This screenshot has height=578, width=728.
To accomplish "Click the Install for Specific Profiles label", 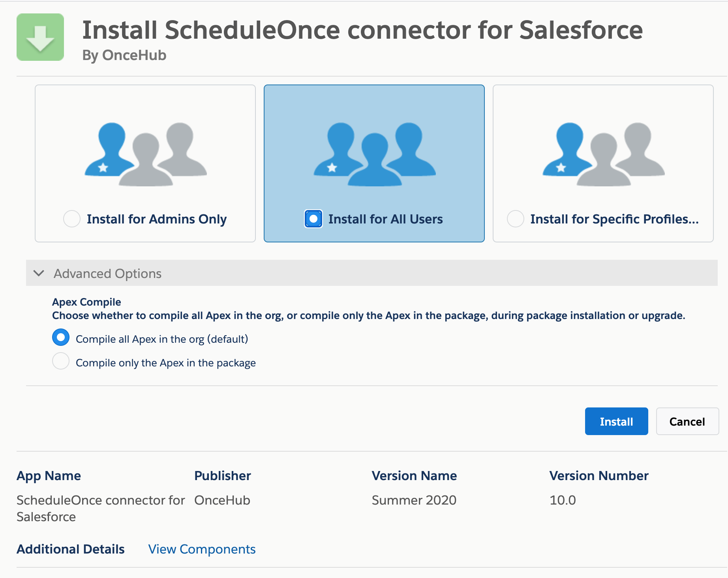I will click(614, 219).
